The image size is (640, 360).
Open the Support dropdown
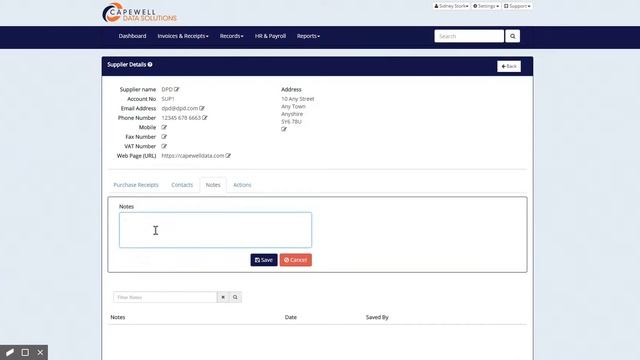tap(517, 6)
